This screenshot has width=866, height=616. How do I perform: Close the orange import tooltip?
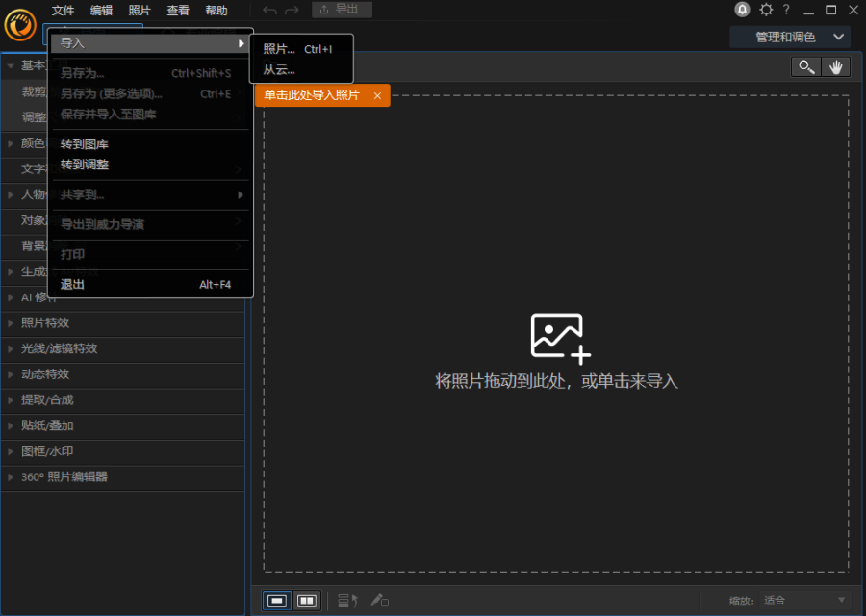pos(377,95)
